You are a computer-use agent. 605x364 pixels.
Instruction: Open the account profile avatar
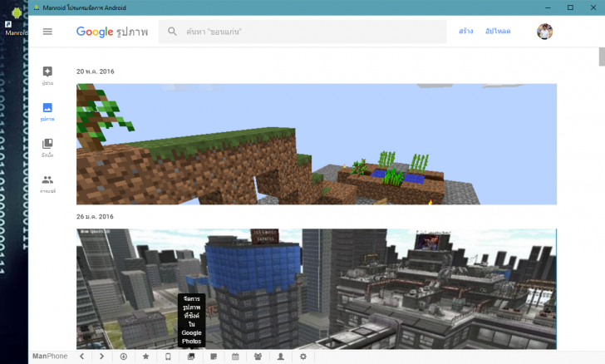[544, 32]
